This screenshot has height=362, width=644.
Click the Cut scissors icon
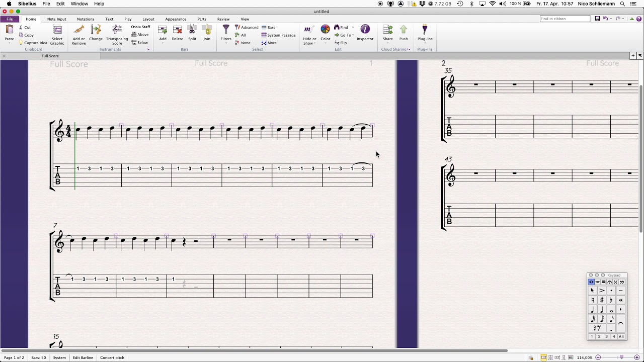pos(21,28)
